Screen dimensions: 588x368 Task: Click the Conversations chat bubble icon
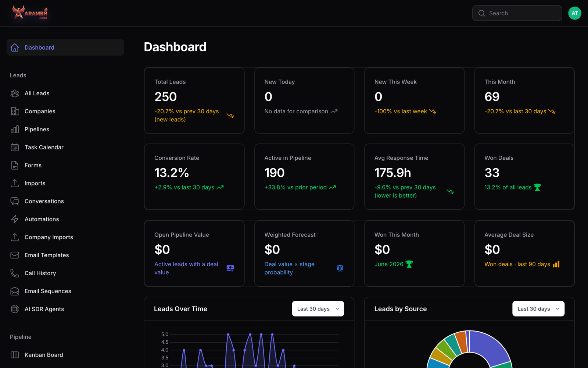coord(15,201)
